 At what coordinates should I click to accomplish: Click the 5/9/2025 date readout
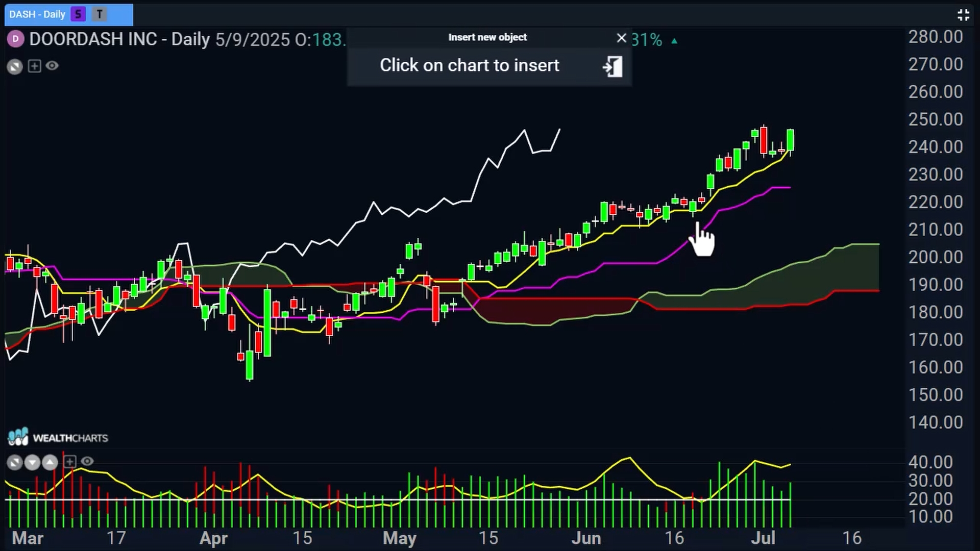pos(253,39)
